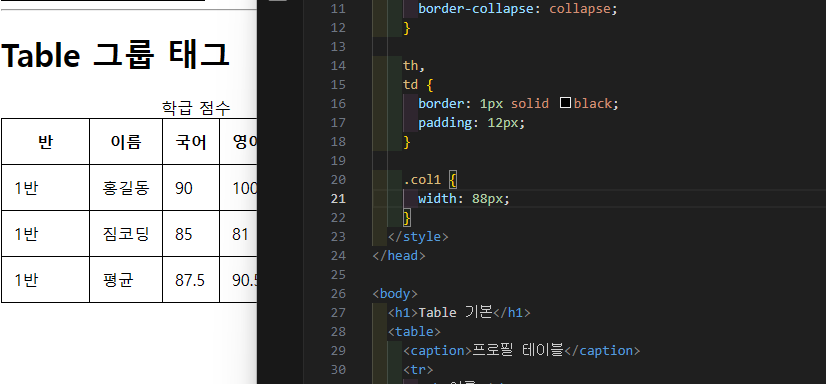The width and height of the screenshot is (826, 384).
Task: Click the "<tr>" tag on line 30
Action: [418, 369]
